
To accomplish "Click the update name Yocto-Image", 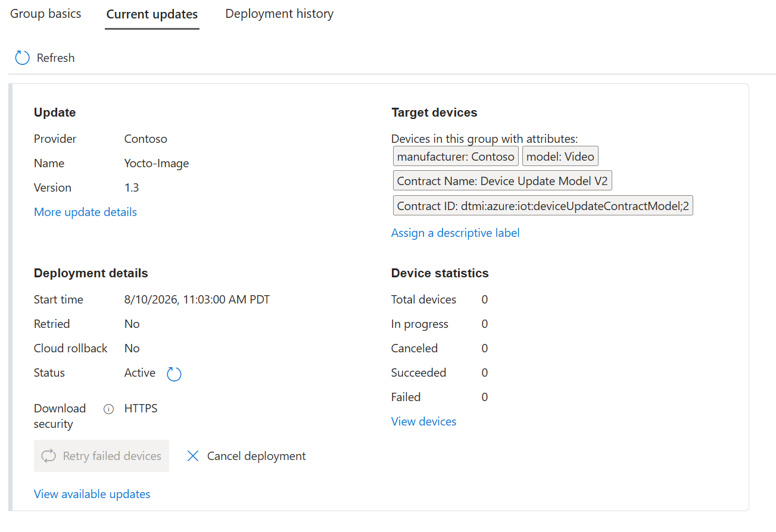I will pyautogui.click(x=157, y=163).
